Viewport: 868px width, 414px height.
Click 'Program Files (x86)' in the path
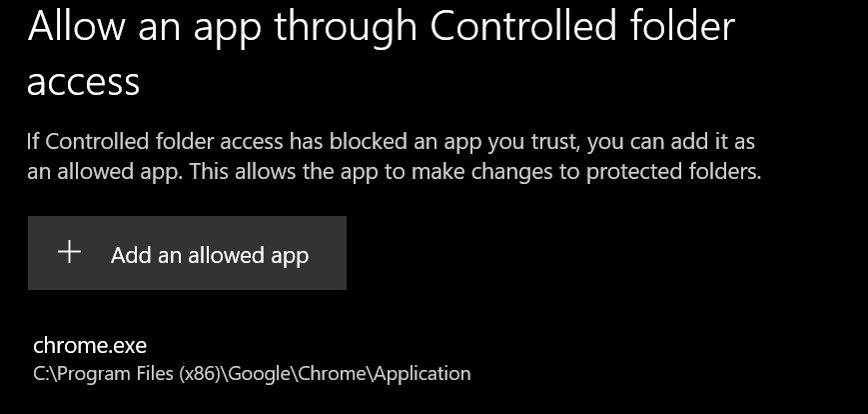[x=133, y=374]
